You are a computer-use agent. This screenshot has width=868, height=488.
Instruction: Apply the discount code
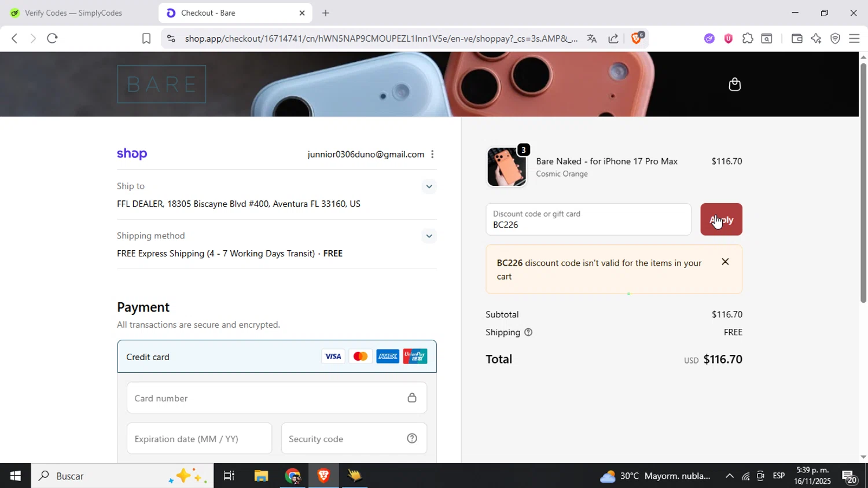point(721,219)
